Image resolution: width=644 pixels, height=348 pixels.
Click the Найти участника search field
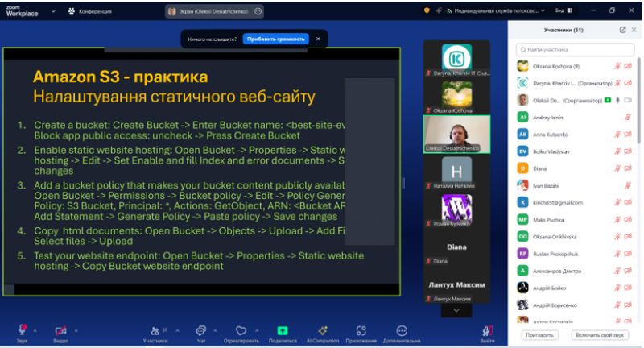coord(575,50)
